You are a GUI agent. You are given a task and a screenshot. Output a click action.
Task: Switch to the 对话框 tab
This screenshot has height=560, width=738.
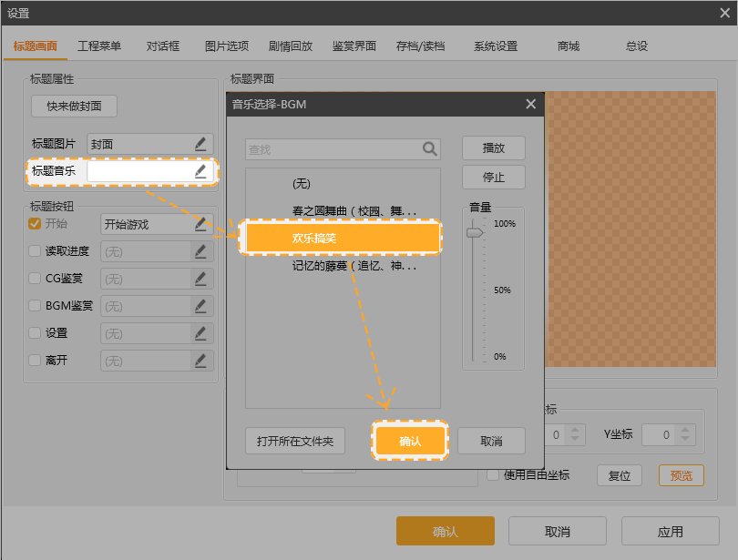click(163, 46)
